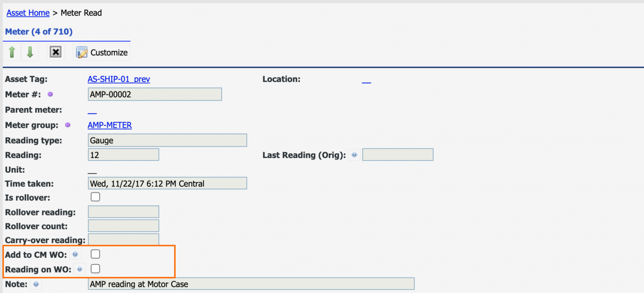Click the Note field with AMP reading text

[251, 284]
